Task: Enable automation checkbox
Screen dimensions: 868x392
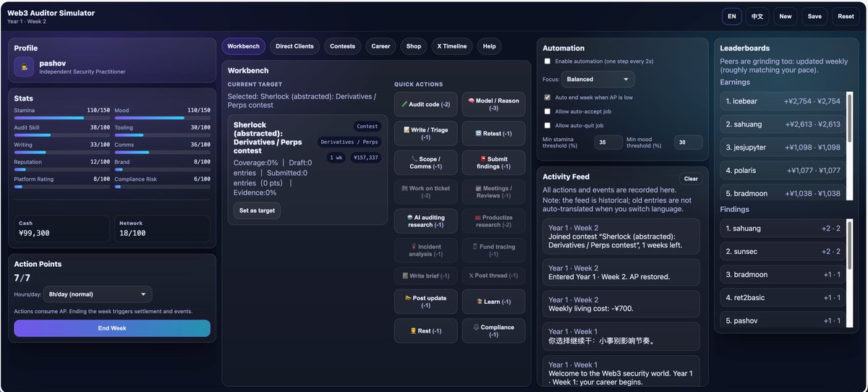Action: pyautogui.click(x=548, y=61)
